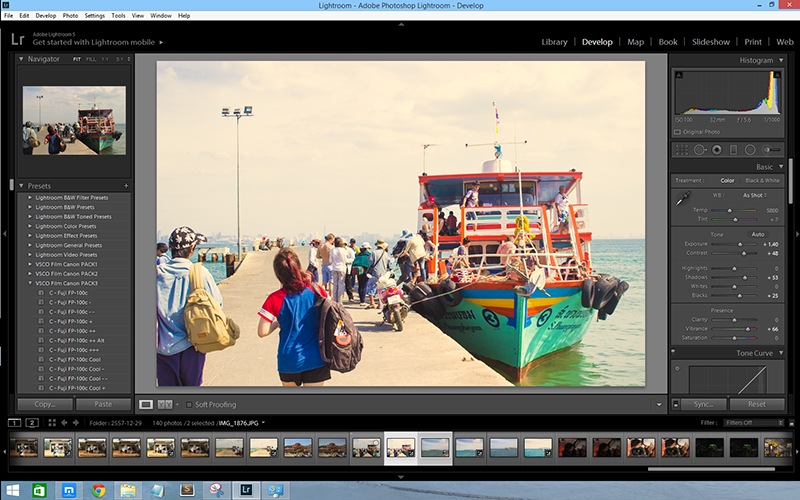
Task: Open the Photo menu
Action: point(70,16)
